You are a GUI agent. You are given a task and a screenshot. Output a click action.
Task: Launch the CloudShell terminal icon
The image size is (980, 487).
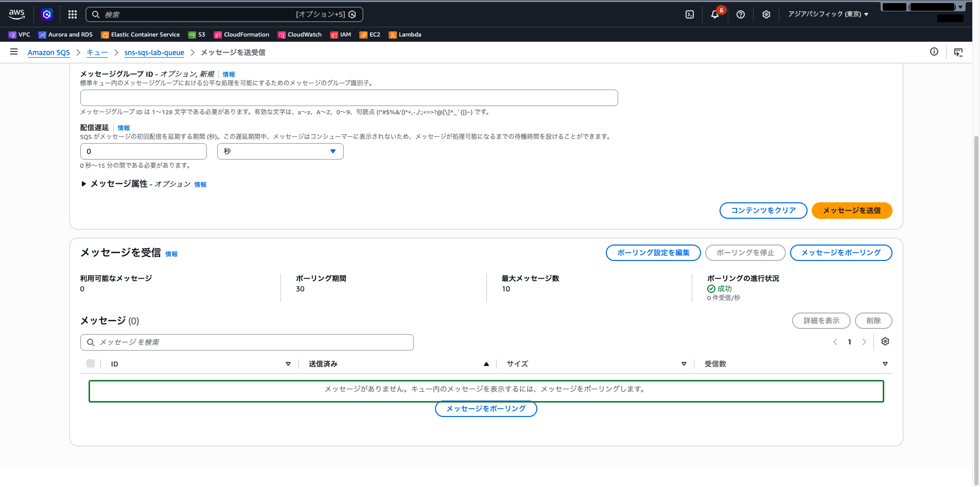coord(690,14)
